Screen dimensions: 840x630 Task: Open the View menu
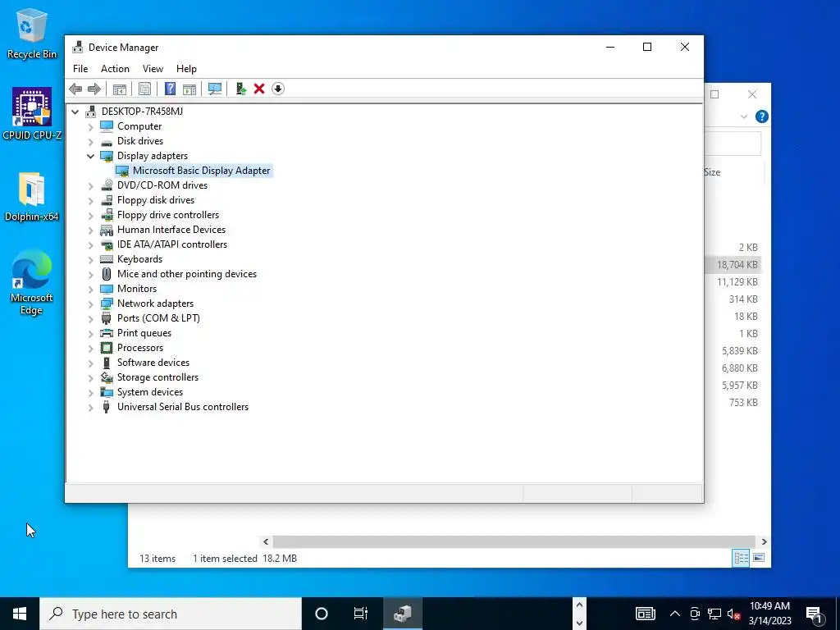coord(153,69)
